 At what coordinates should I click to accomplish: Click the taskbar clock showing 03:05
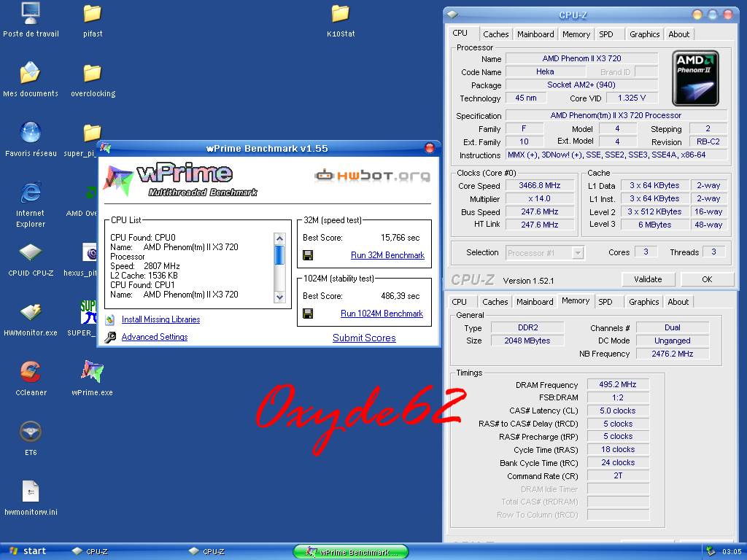pyautogui.click(x=731, y=552)
